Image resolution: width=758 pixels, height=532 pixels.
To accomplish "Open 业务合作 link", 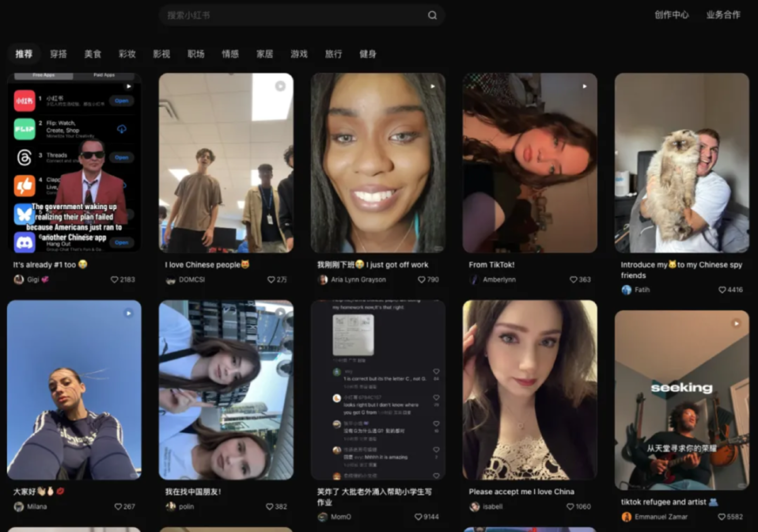I will coord(723,15).
